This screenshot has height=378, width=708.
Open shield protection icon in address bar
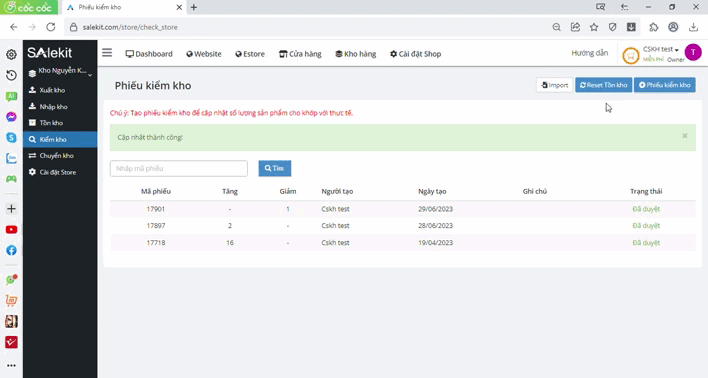pyautogui.click(x=612, y=27)
